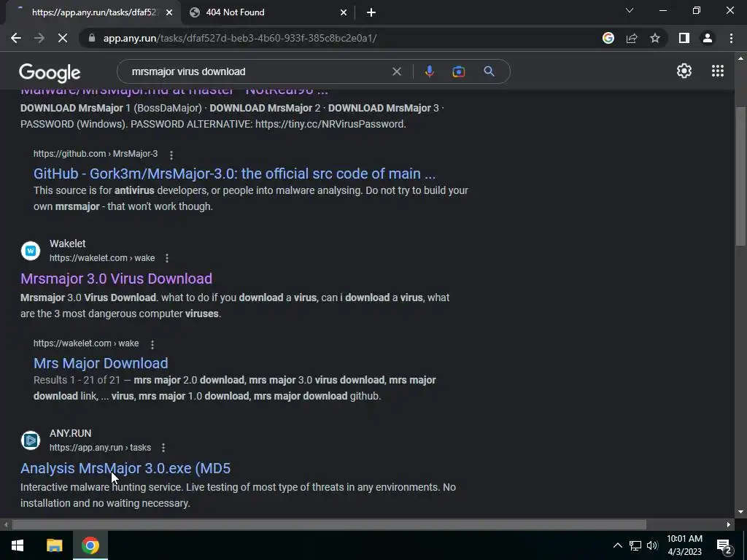Bookmark this tab with the star icon
The height and width of the screenshot is (560, 747).
tap(655, 38)
